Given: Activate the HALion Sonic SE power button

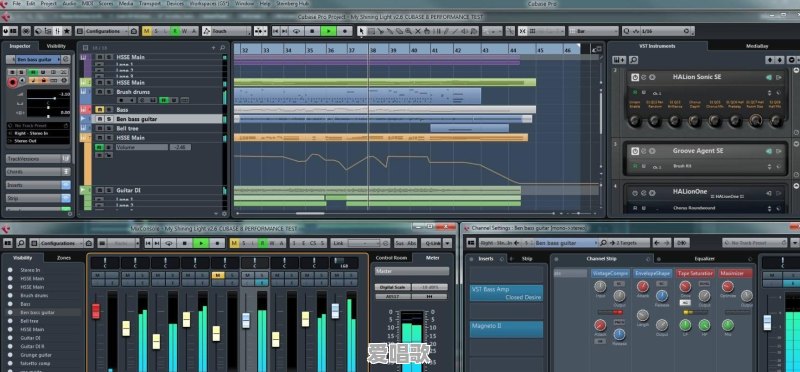Looking at the screenshot, I should point(635,78).
